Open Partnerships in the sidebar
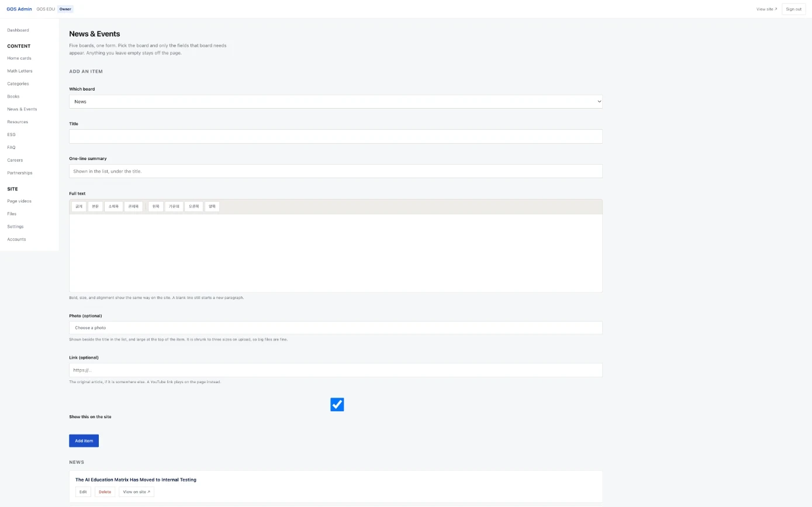The height and width of the screenshot is (507, 812). pos(20,173)
